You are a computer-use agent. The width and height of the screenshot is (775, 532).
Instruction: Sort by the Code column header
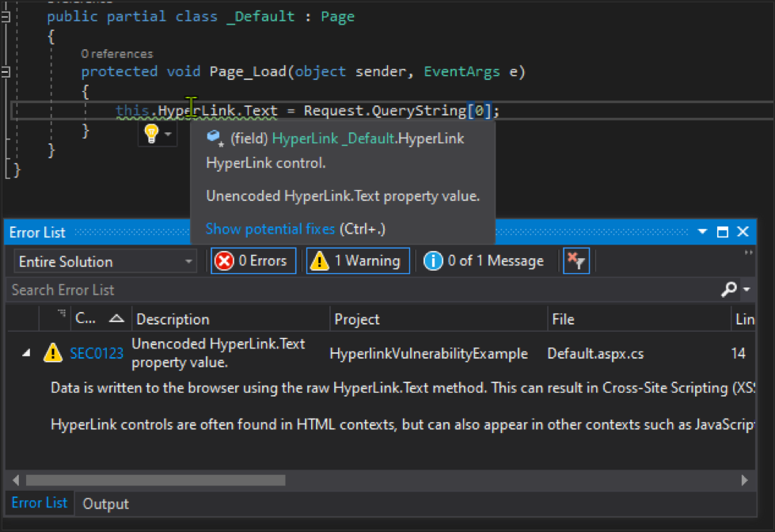101,319
